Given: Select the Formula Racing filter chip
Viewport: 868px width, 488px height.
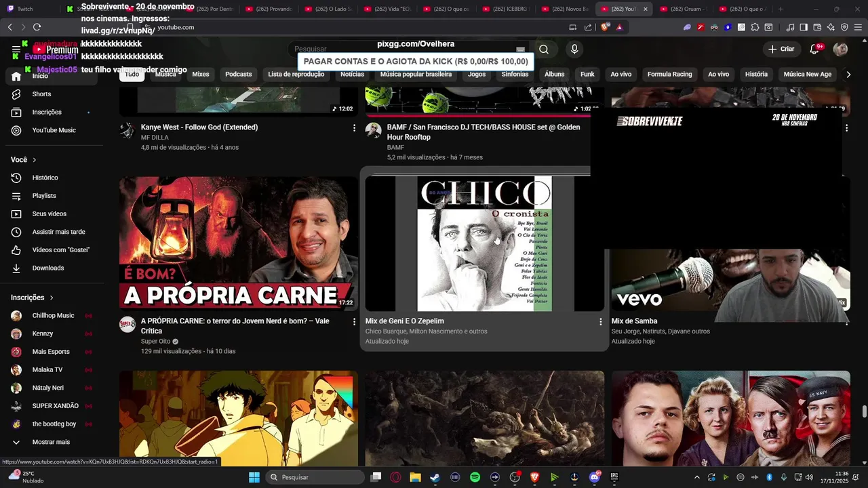Looking at the screenshot, I should (669, 74).
